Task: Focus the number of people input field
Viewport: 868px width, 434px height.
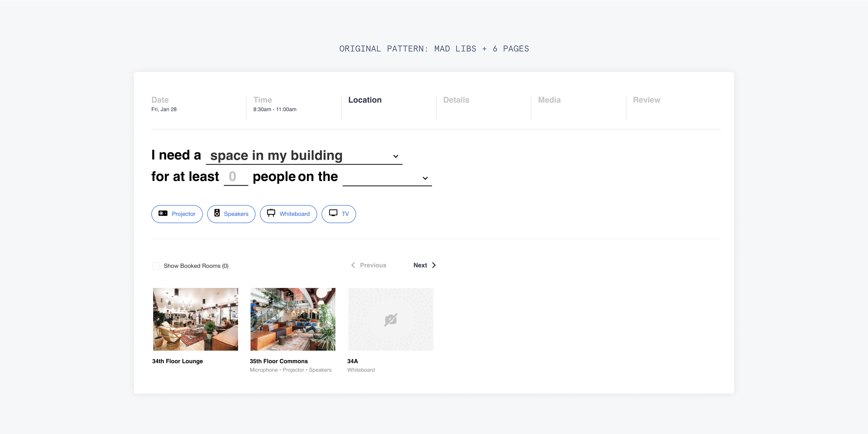Action: click(236, 177)
